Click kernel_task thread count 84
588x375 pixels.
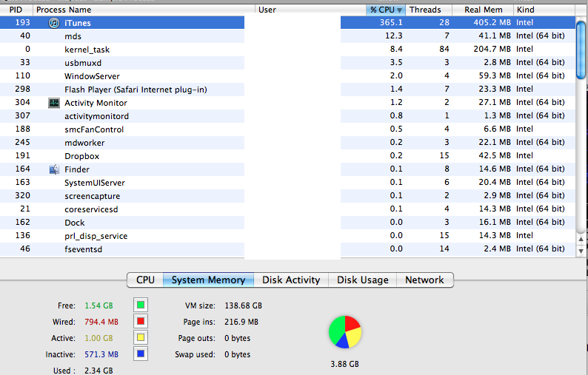point(444,49)
